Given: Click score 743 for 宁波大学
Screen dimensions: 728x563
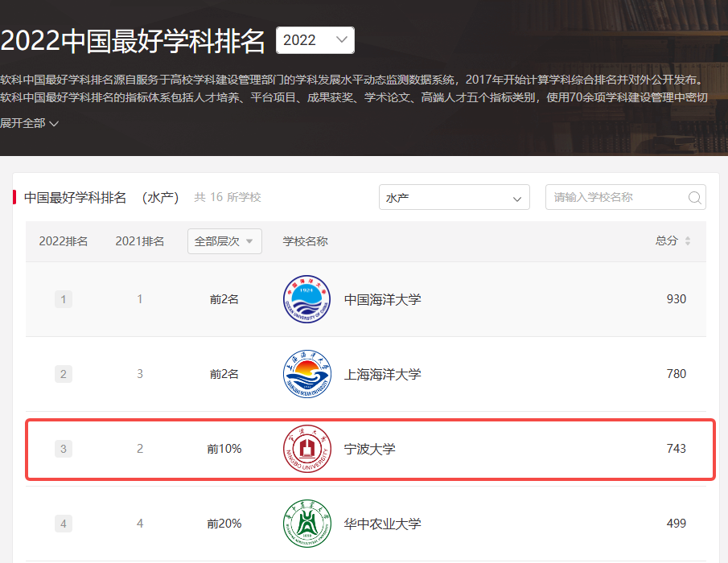Looking at the screenshot, I should 676,448.
